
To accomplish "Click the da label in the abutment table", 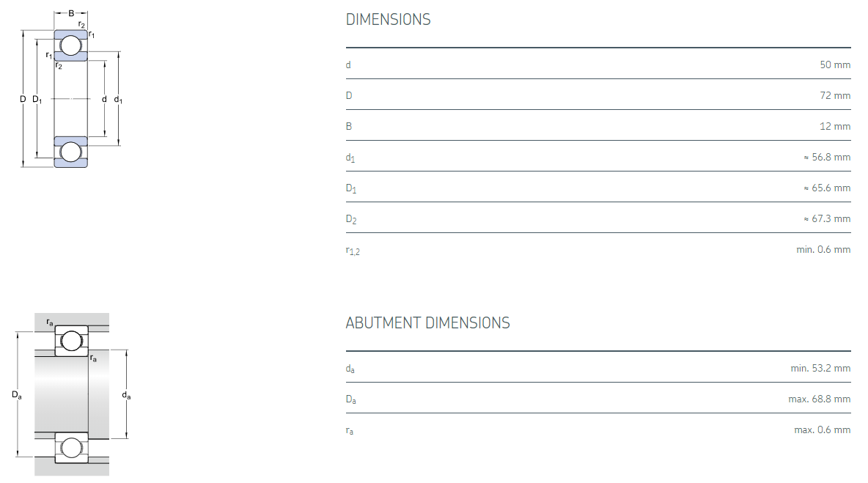I will pos(350,369).
